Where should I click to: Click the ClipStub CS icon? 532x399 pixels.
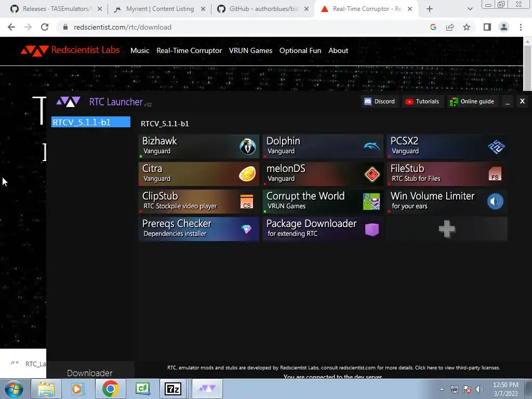click(247, 202)
